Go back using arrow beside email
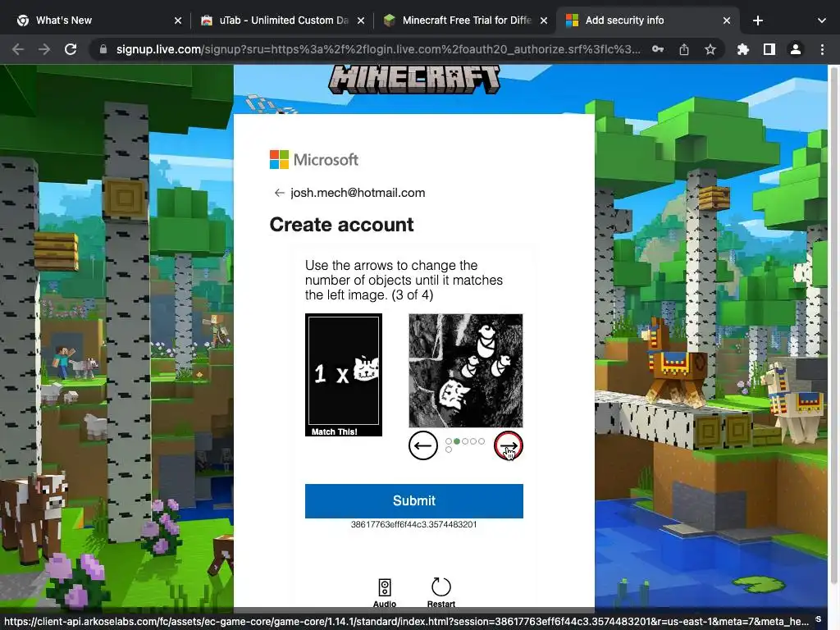840x630 pixels. [x=279, y=193]
